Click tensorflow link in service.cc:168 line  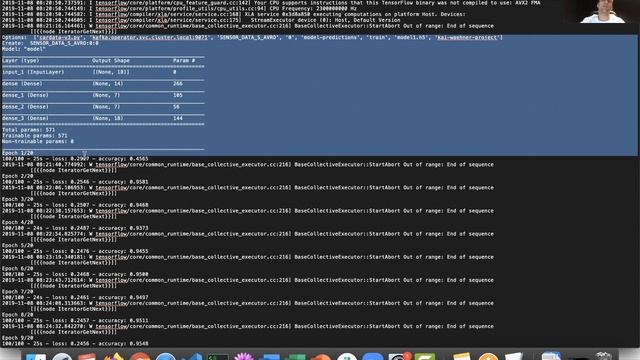(x=111, y=14)
